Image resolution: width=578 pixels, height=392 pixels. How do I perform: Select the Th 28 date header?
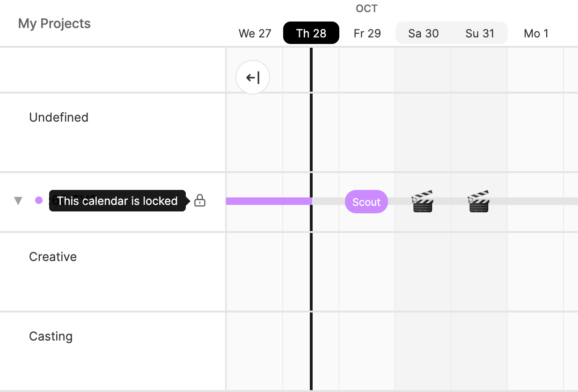click(x=311, y=33)
